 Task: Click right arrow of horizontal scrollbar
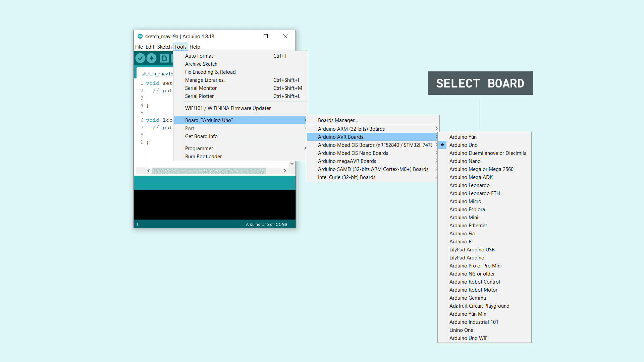(285, 171)
